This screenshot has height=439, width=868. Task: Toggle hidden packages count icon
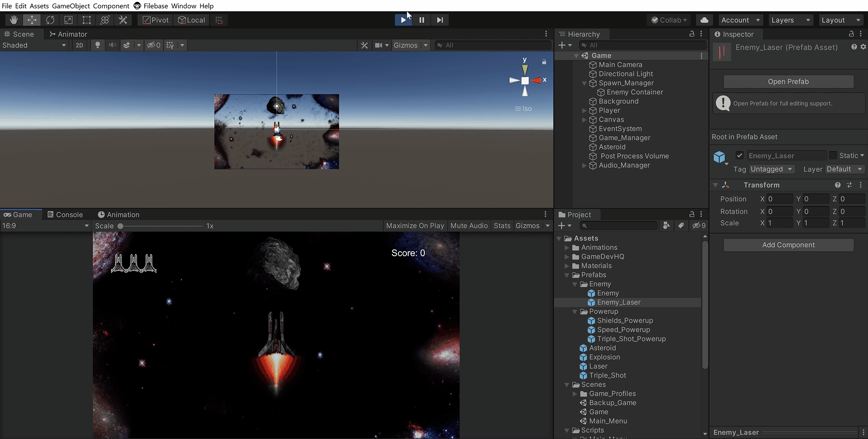coord(699,225)
